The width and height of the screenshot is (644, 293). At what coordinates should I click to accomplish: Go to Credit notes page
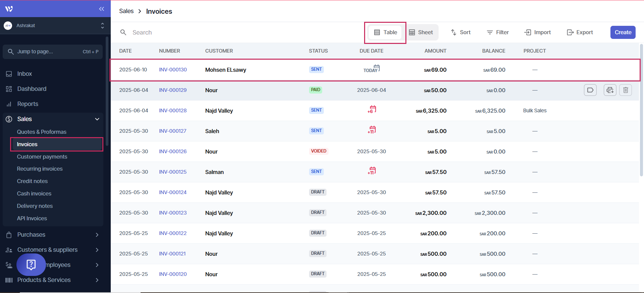point(32,181)
